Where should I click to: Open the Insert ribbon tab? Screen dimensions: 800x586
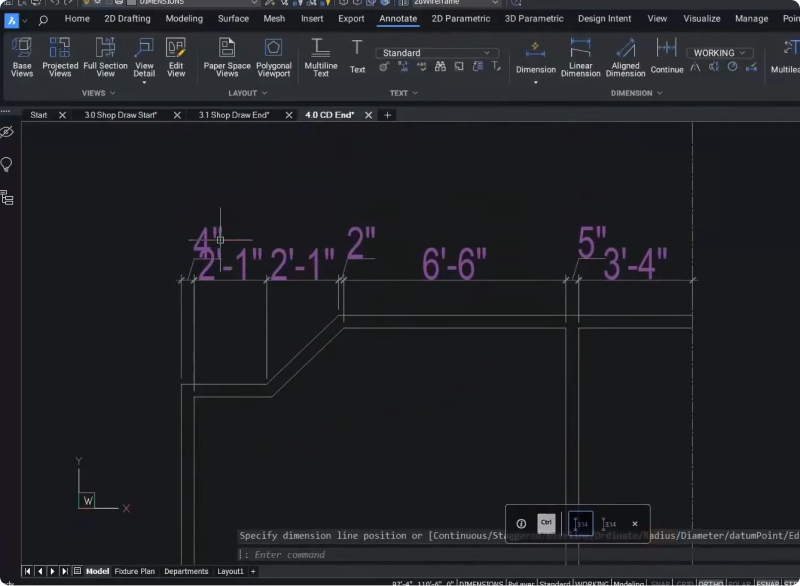[x=312, y=18]
